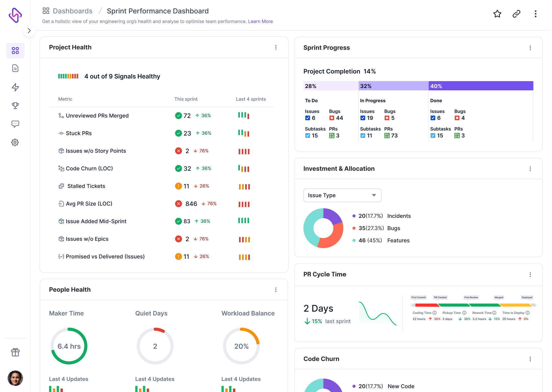This screenshot has width=552, height=392.
Task: Expand the collapsed sidebar with chevron
Action: click(29, 31)
